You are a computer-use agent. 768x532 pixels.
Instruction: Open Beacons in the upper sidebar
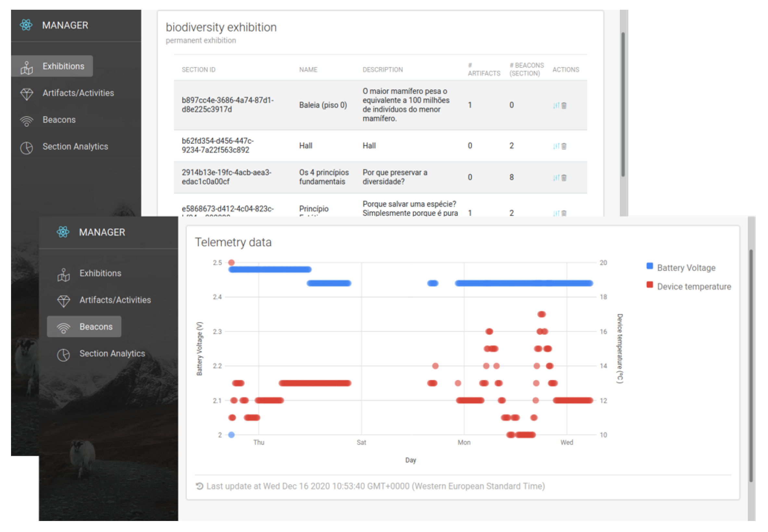[59, 120]
